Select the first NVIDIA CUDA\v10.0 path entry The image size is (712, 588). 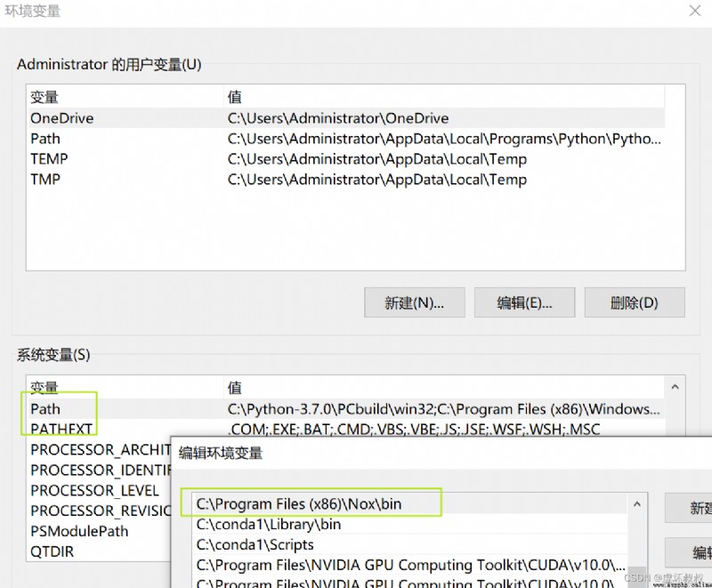(409, 565)
